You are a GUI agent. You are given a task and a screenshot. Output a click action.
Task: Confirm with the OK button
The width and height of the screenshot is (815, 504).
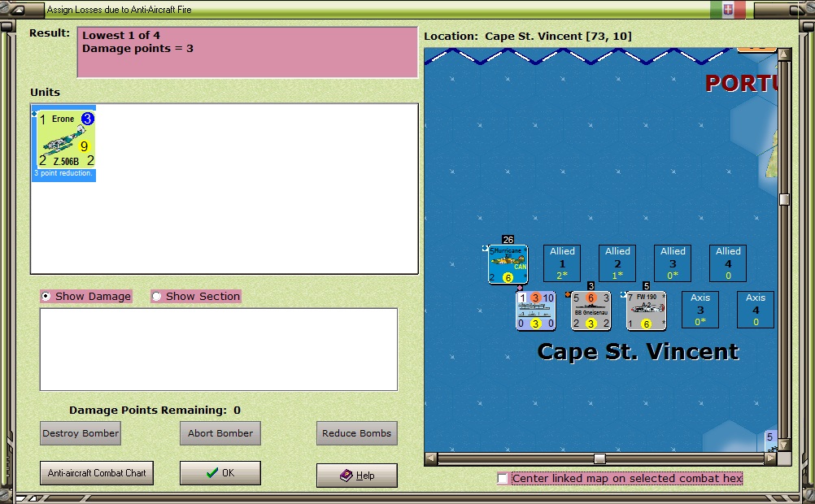point(220,473)
